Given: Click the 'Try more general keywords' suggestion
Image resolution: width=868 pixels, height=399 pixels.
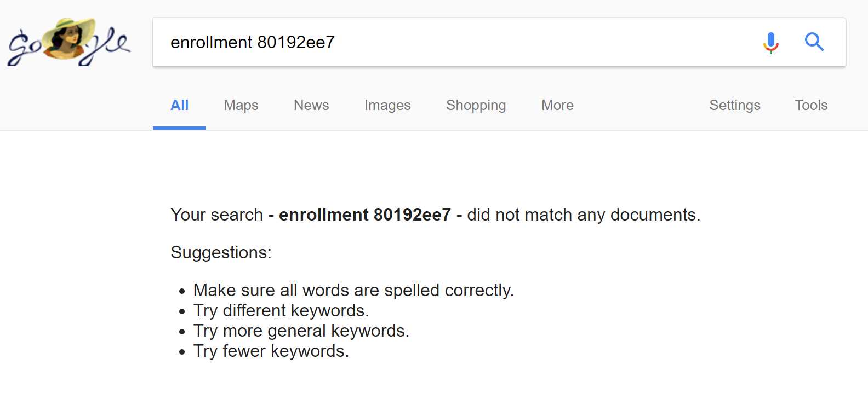Looking at the screenshot, I should coord(301,331).
